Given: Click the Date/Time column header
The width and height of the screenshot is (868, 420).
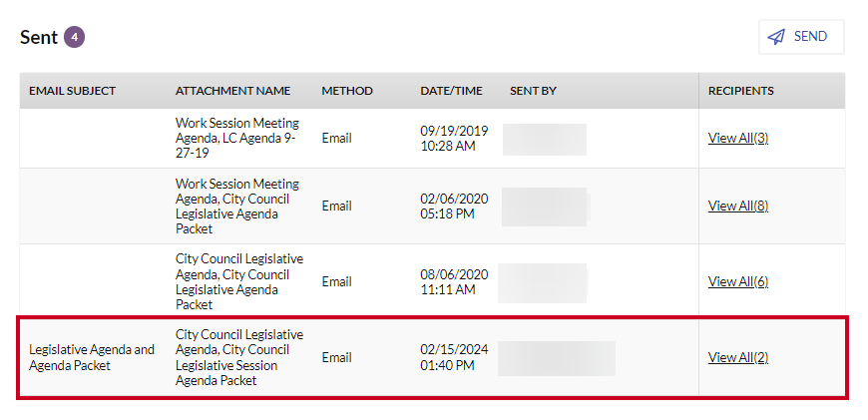Looking at the screenshot, I should [x=451, y=91].
